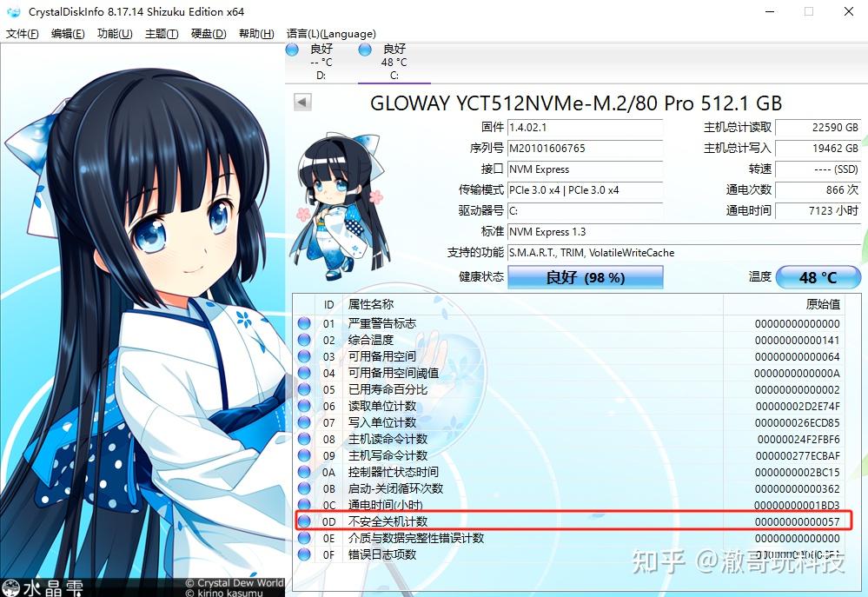This screenshot has height=597, width=868.
Task: Click the status orb for attribute 0A
Action: coord(304,472)
